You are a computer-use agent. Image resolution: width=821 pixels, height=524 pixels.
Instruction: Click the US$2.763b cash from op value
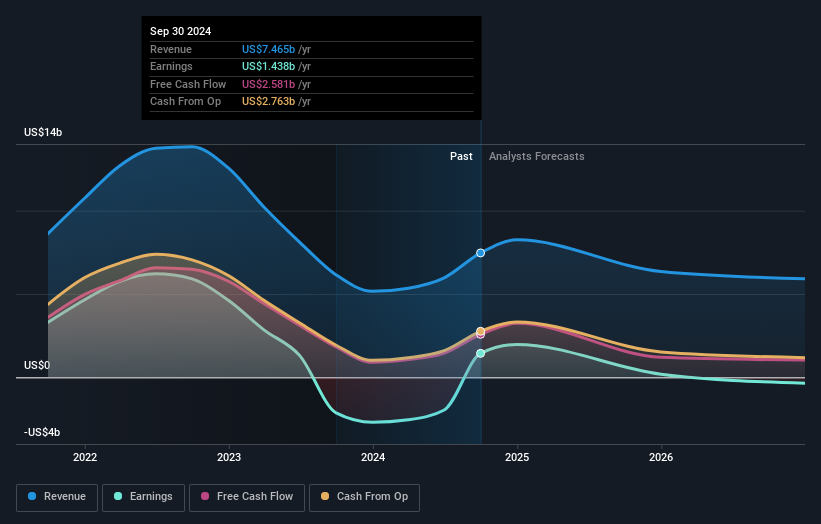[269, 102]
